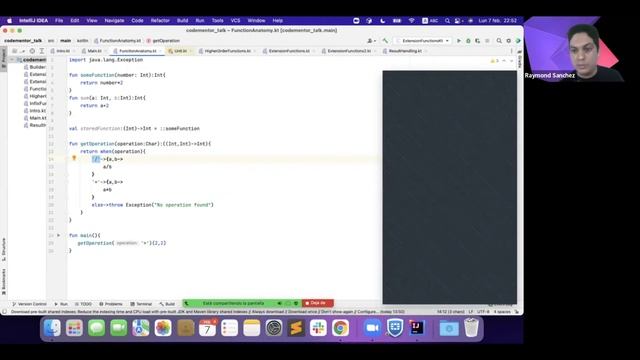Click 4 spaces indent status bar entry
The height and width of the screenshot is (360, 640).
coord(502,312)
